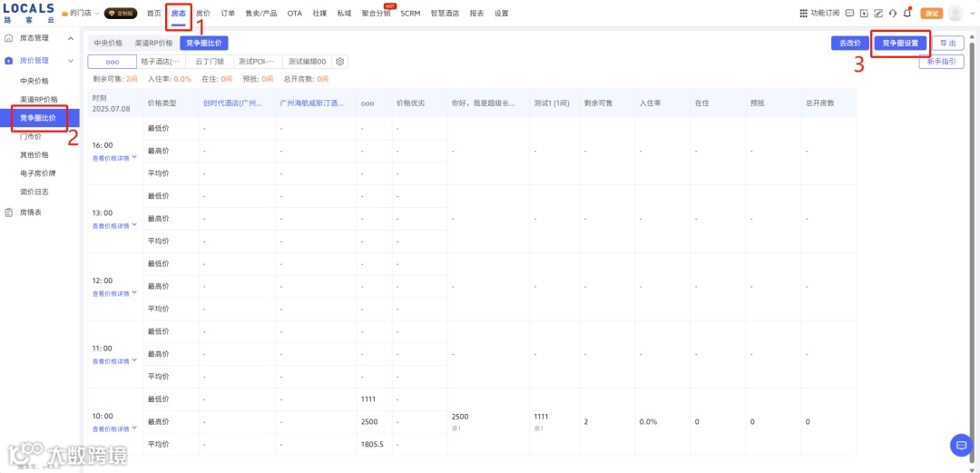This screenshot has width=980, height=473.
Task: Open the OTA navigation item
Action: tap(295, 13)
